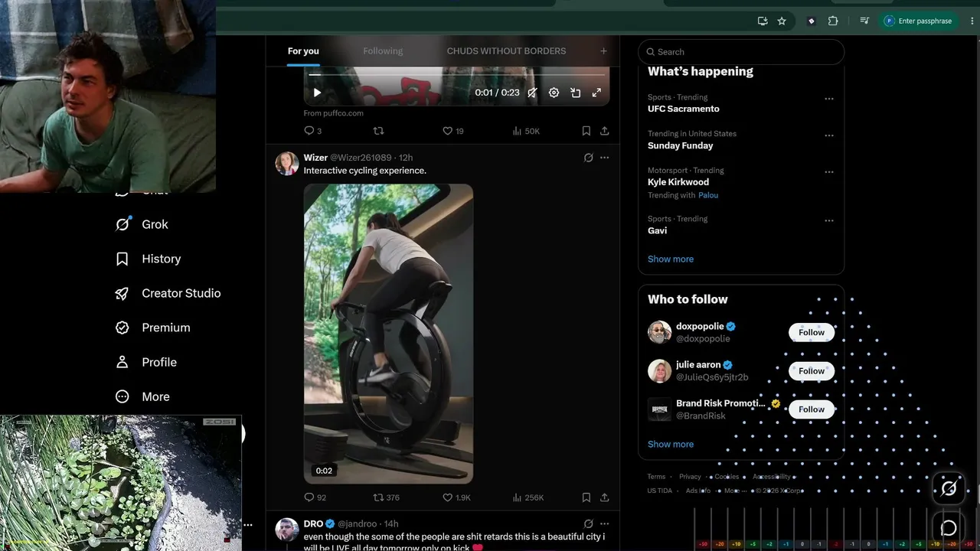View analytics for Wizer's 256K views post
Viewport: 980px width, 551px height.
coord(528,497)
